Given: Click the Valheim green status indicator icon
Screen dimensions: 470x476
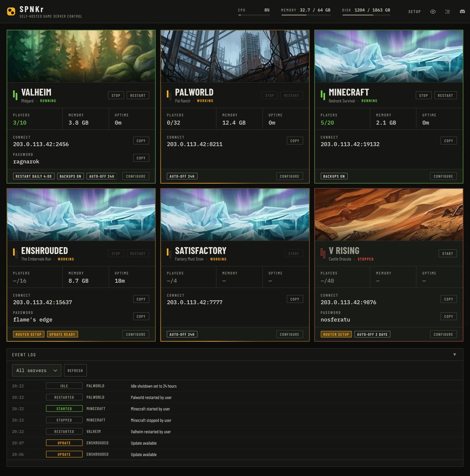Looking at the screenshot, I should 15,95.
